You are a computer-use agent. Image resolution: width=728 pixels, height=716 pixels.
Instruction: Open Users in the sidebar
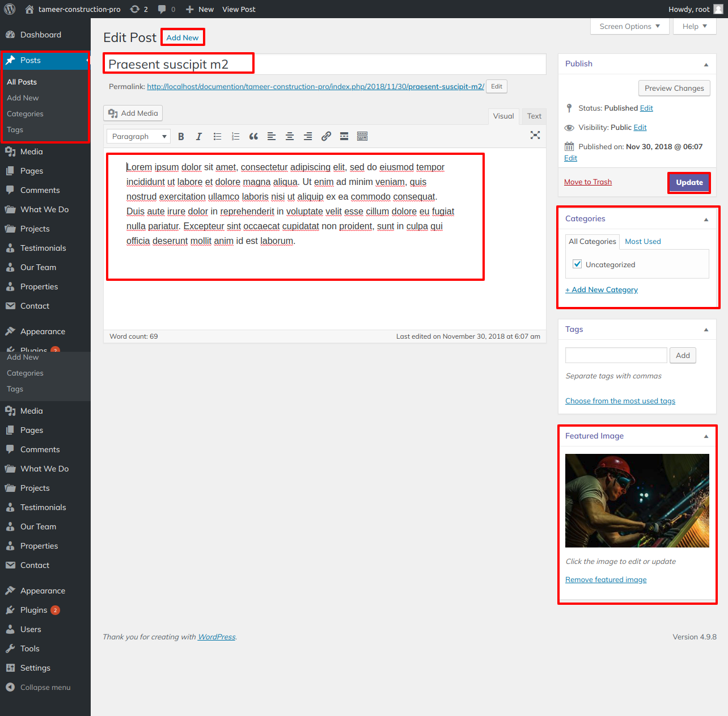click(45, 629)
